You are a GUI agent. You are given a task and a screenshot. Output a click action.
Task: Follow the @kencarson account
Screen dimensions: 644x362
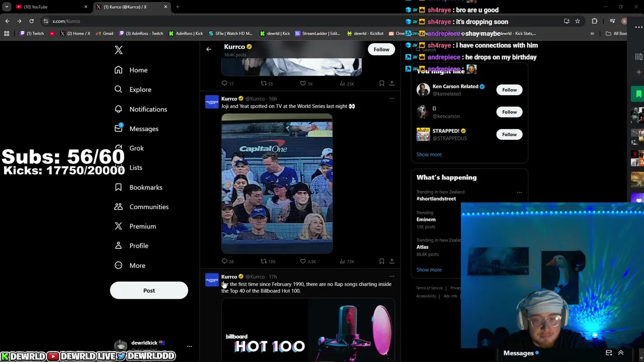point(509,112)
